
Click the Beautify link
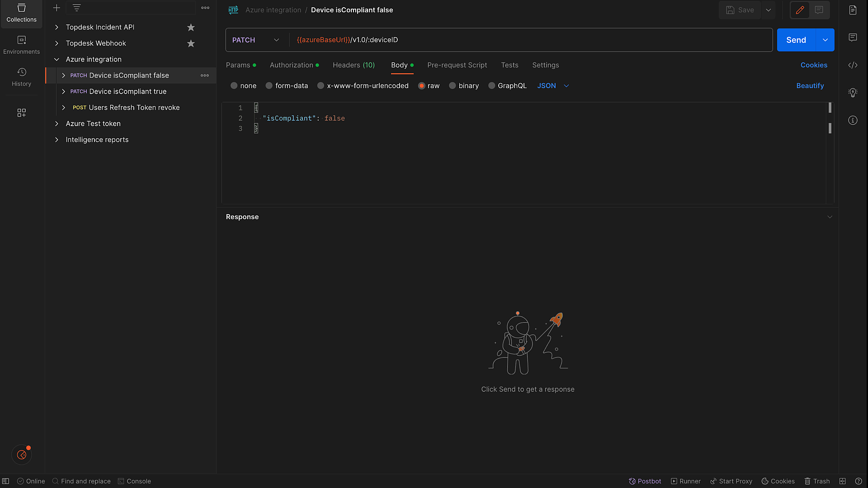coord(810,86)
